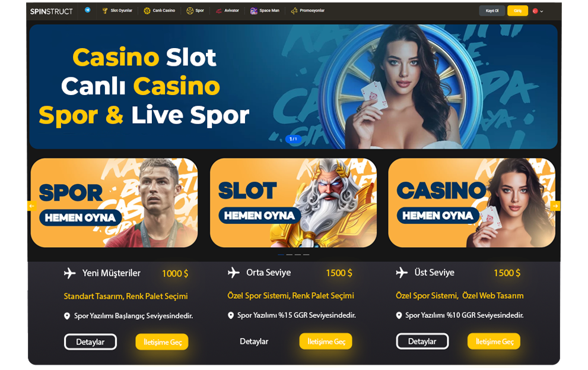
Task: Click the right carousel arrow
Action: [x=555, y=205]
